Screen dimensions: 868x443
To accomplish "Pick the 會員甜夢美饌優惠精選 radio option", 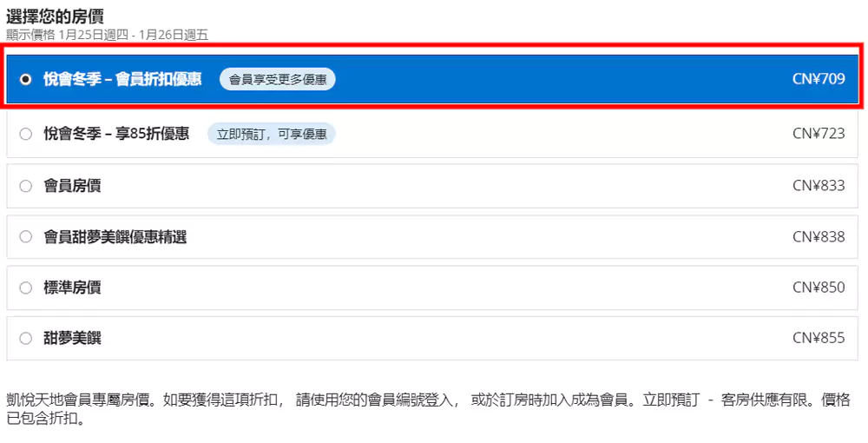I will point(25,237).
